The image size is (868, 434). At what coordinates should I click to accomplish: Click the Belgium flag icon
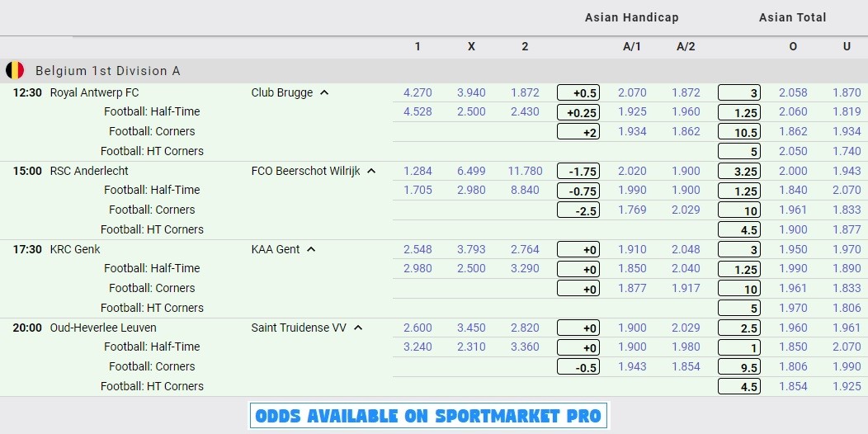15,70
